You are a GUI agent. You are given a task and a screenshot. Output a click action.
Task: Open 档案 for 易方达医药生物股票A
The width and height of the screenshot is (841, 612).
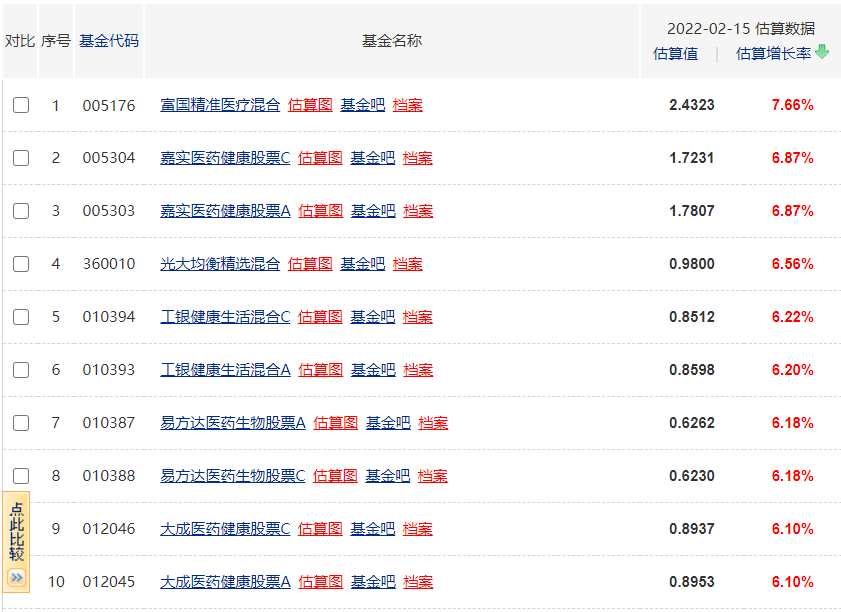[433, 423]
